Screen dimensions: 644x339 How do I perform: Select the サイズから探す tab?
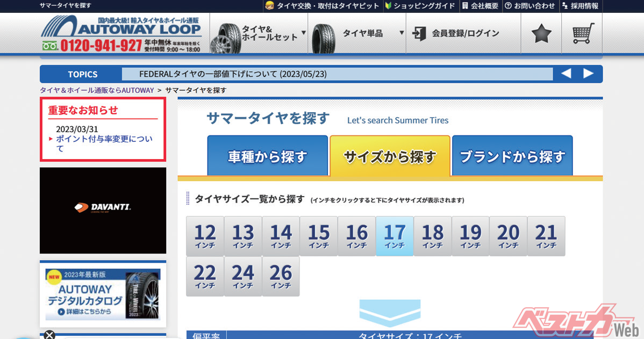pos(390,156)
